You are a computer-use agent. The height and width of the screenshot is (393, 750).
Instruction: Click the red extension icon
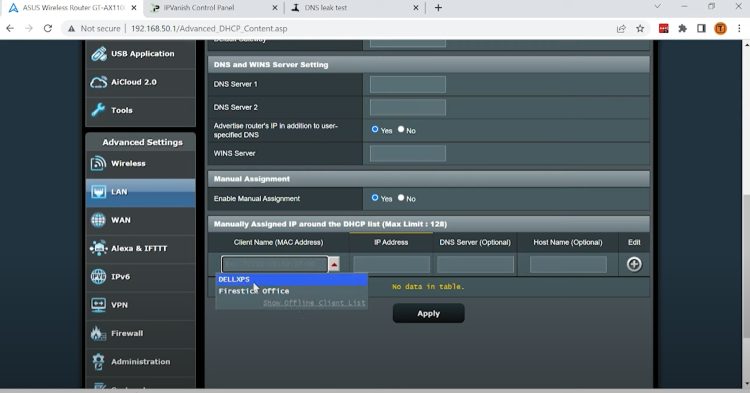point(663,29)
